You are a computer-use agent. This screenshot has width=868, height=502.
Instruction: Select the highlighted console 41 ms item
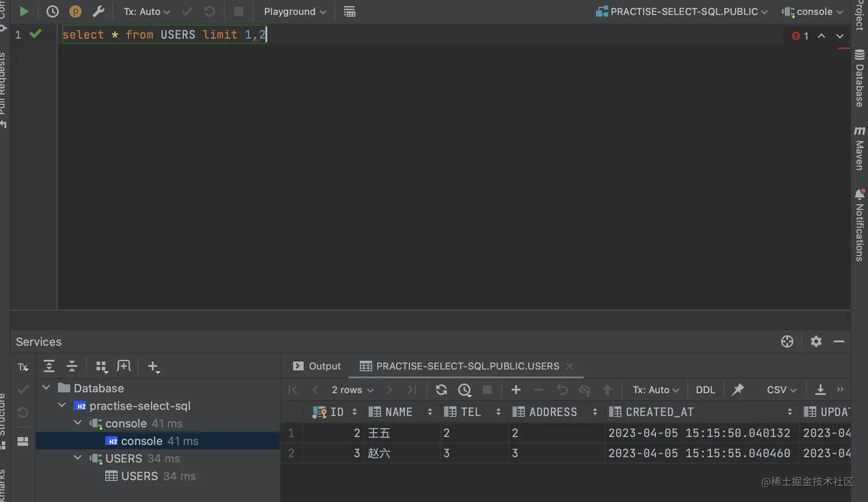tap(158, 441)
